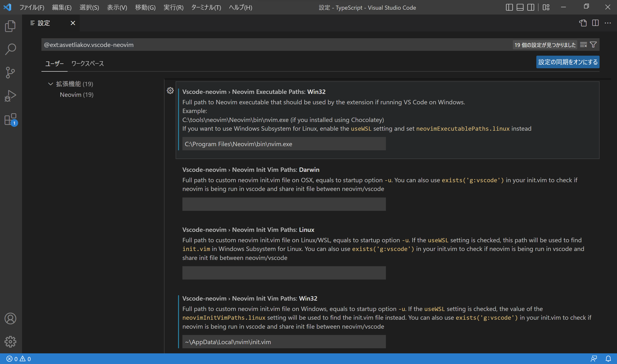Open Settings as JSON via editor title icon
617x364 pixels.
click(x=583, y=23)
